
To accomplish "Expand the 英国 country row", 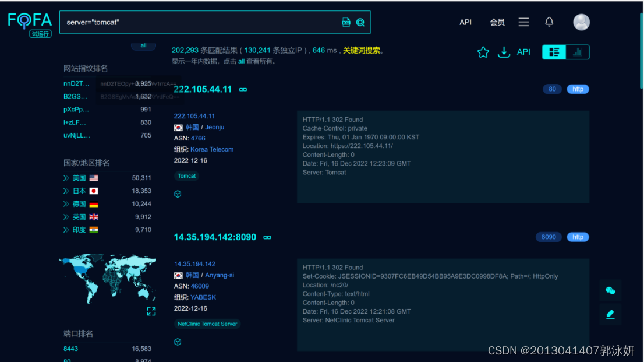I will coord(66,217).
